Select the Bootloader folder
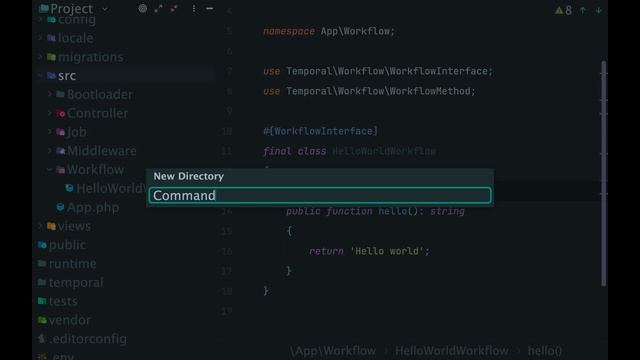Viewport: 640px width, 360px height. tap(100, 94)
